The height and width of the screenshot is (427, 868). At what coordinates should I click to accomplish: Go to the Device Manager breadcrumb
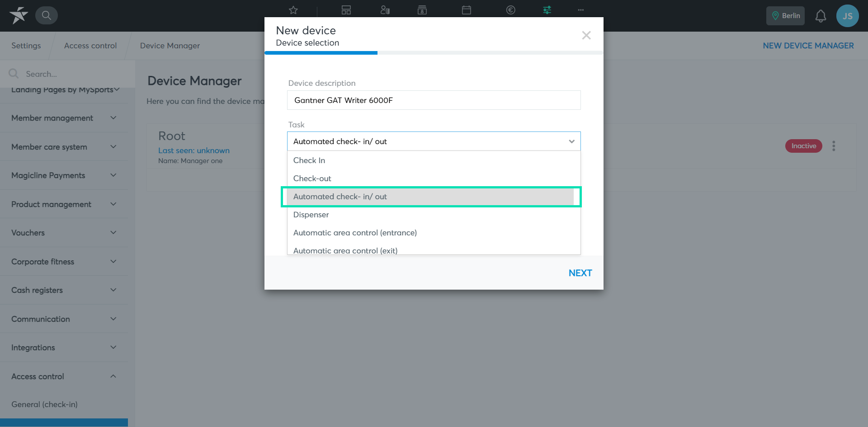point(170,46)
